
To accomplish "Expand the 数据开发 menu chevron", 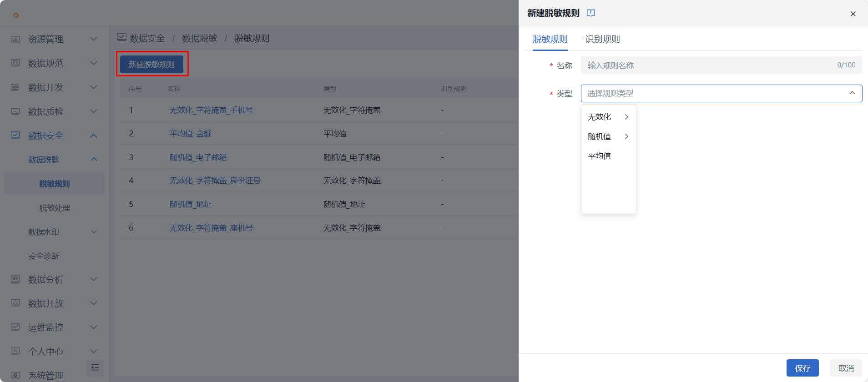I will pos(94,87).
